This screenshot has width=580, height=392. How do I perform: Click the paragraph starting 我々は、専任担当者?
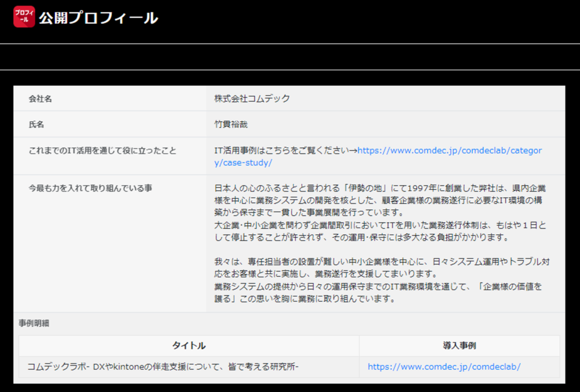(x=382, y=268)
